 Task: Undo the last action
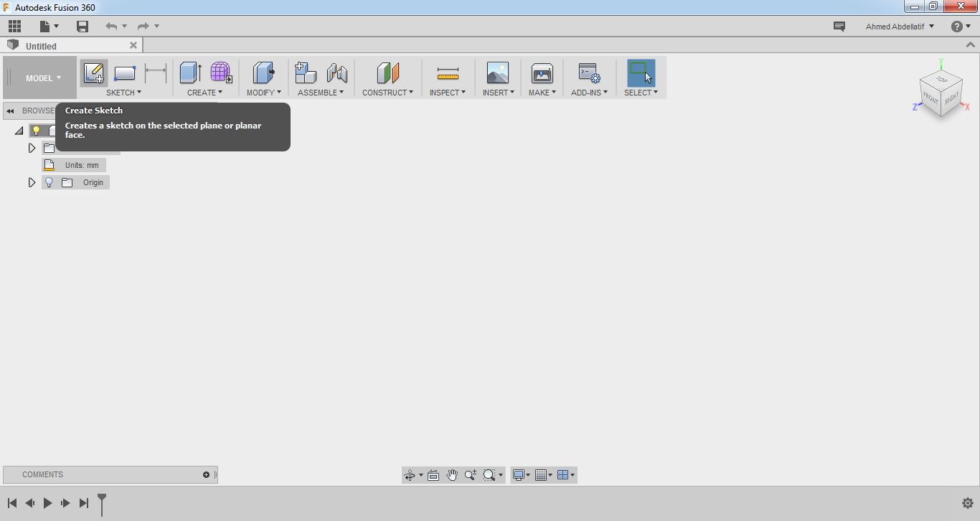point(111,27)
